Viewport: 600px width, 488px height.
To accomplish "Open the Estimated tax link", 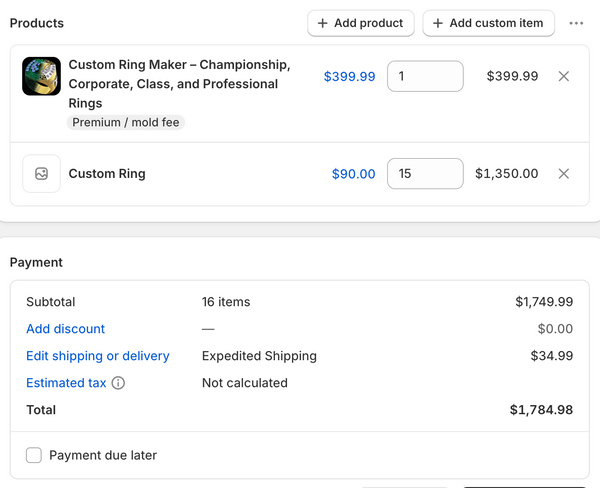I will coord(66,383).
